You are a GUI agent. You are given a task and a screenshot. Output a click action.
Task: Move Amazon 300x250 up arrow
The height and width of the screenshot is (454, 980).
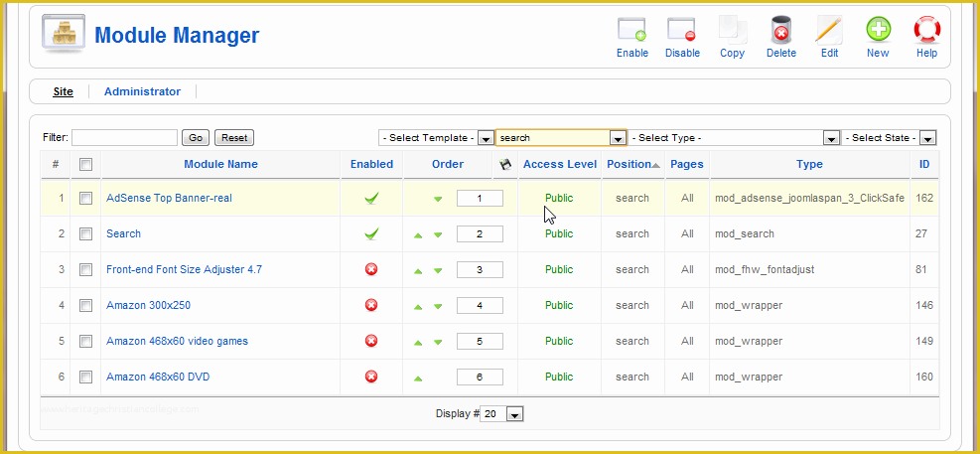tap(418, 306)
